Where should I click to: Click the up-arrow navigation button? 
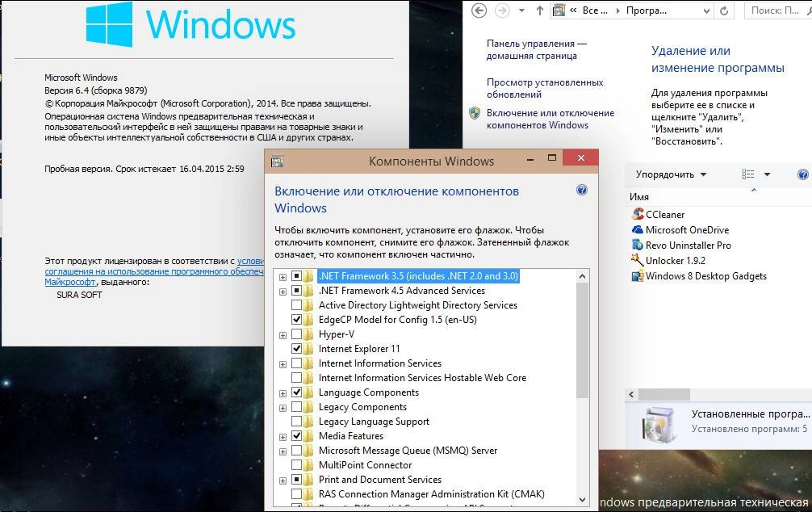coord(540,10)
